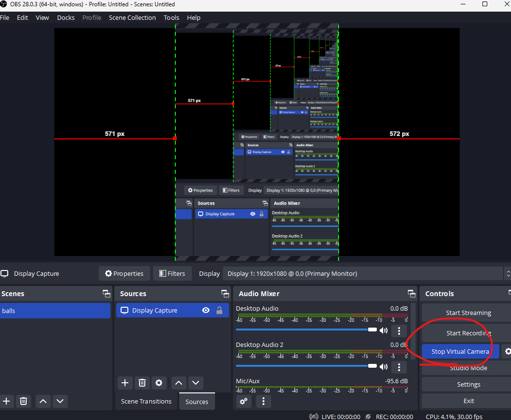The height and width of the screenshot is (420, 511).
Task: Open the Docks menu
Action: click(66, 17)
